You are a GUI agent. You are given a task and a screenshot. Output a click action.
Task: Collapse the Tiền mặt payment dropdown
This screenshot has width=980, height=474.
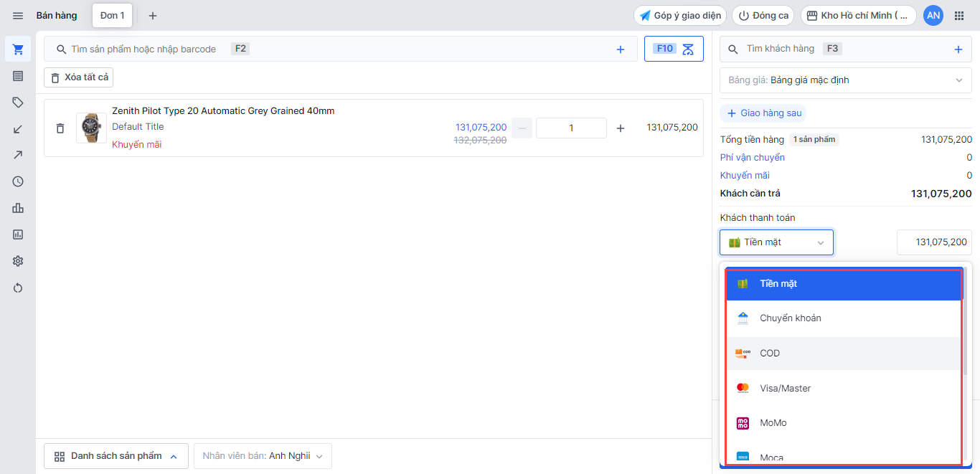point(776,242)
